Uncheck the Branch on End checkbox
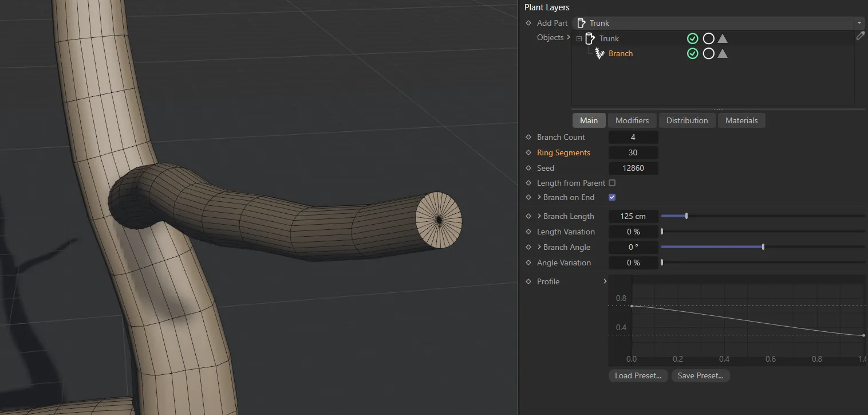This screenshot has width=868, height=415. [x=612, y=197]
